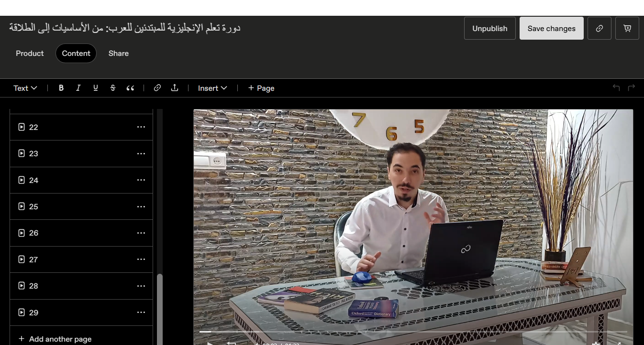This screenshot has width=644, height=345.
Task: Apply strikethrough formatting from the toolbar
Action: (x=113, y=88)
